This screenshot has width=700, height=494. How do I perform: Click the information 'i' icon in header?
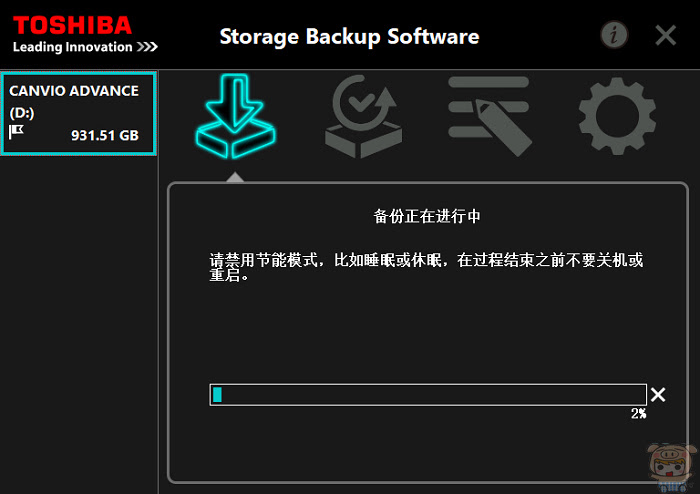point(614,35)
